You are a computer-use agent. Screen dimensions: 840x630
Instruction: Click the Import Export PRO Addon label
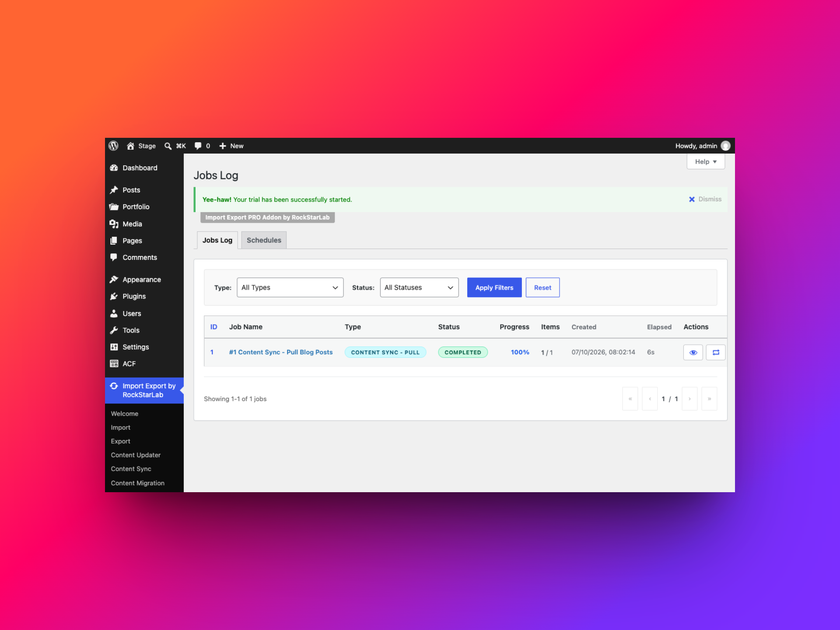[x=267, y=217]
